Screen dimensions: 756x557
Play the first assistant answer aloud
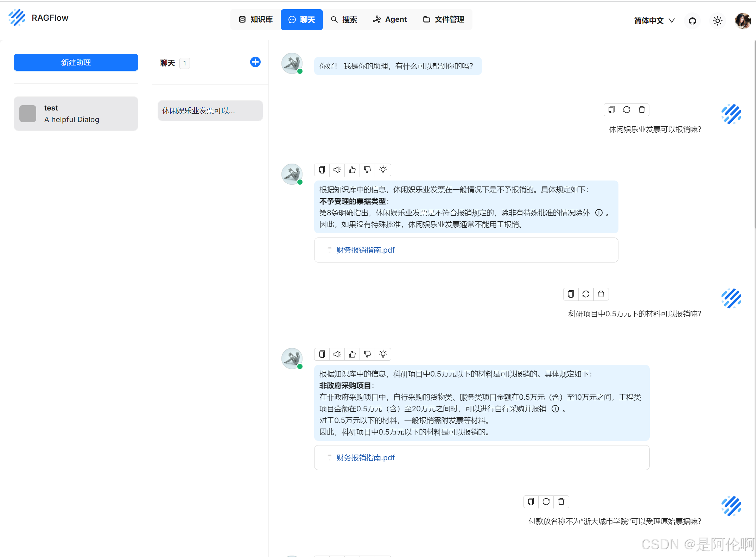[x=337, y=170]
